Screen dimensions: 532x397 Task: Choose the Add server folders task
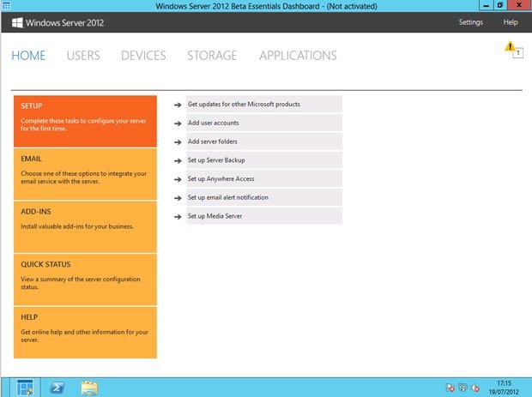(264, 141)
